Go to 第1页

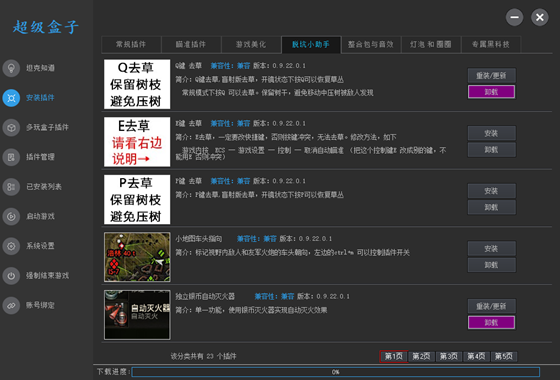pyautogui.click(x=394, y=356)
